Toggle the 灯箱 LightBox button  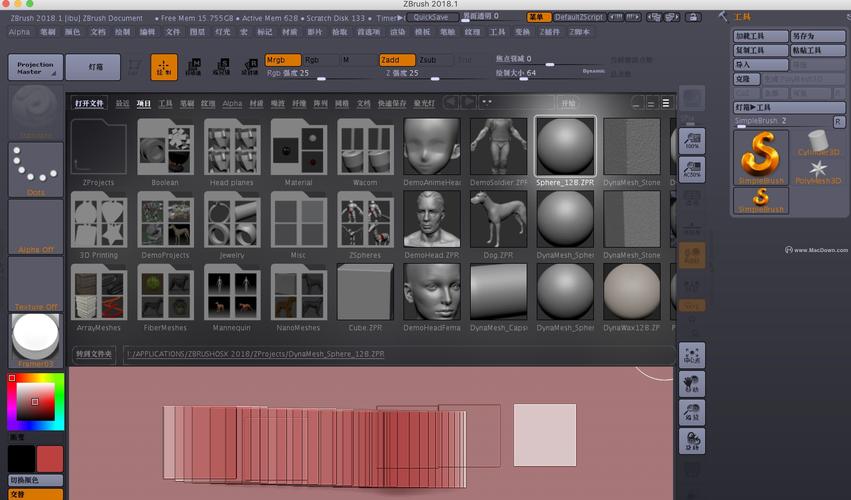pos(93,67)
